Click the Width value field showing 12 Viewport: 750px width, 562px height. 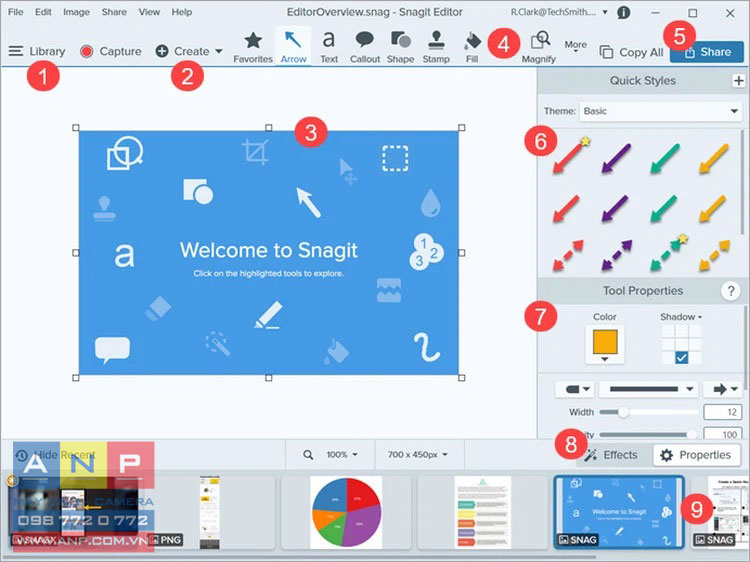[x=723, y=412]
